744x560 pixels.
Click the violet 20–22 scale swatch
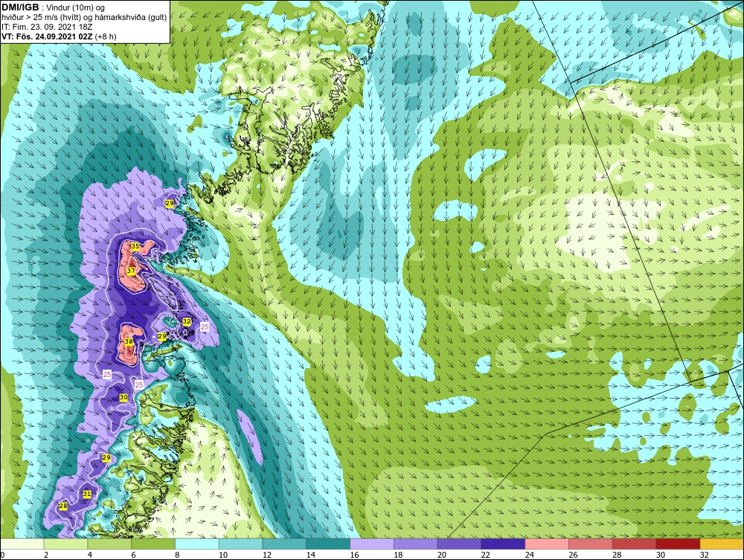coord(459,544)
